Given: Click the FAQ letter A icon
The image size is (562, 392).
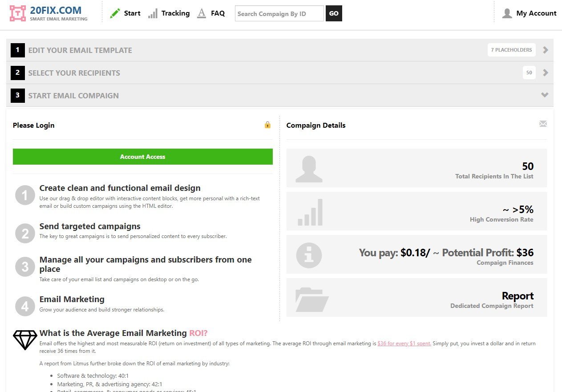Looking at the screenshot, I should point(202,13).
